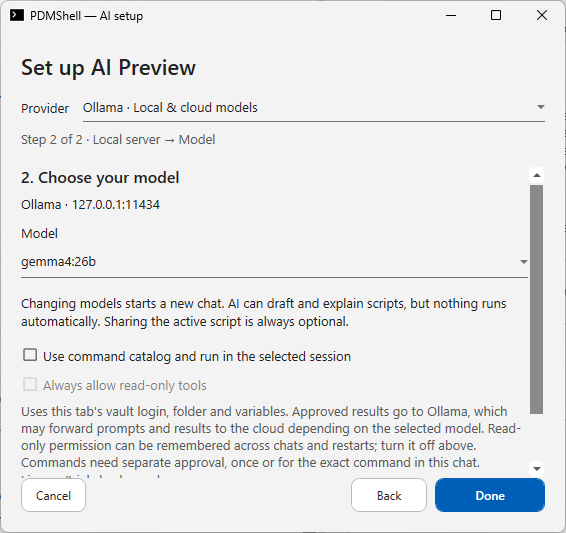
Task: Close the AI setup window
Action: click(542, 16)
